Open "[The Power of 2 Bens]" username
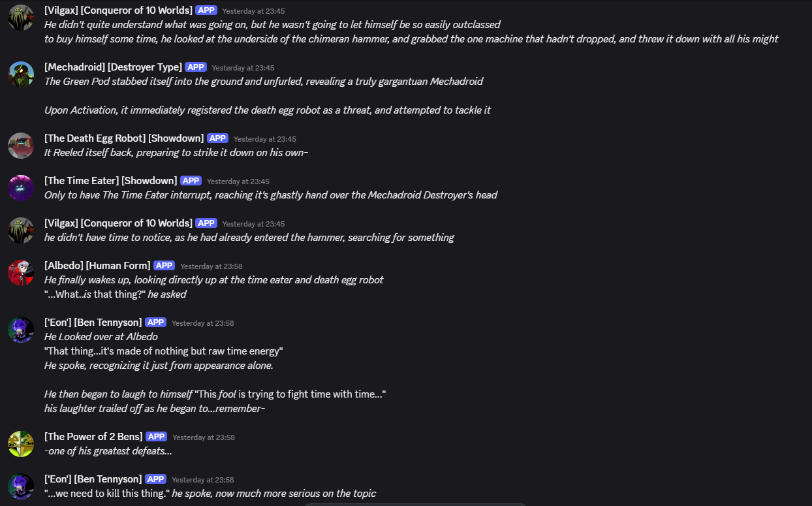Viewport: 812px width, 506px height. 93,437
